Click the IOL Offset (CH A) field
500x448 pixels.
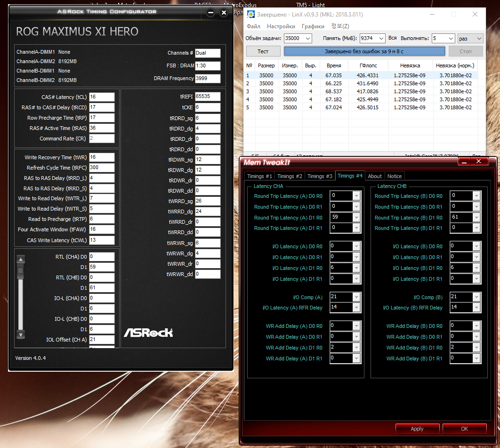[102, 340]
